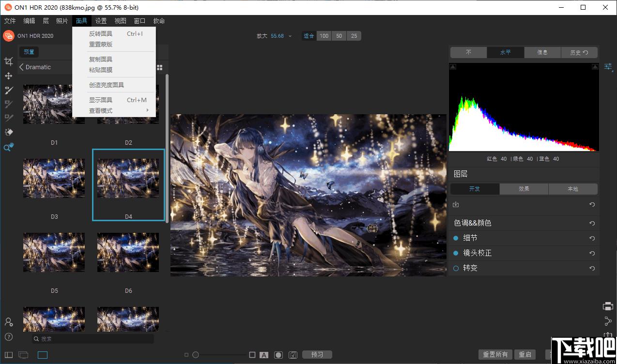This screenshot has height=364, width=617.
Task: Switch to the 不 tab
Action: click(468, 52)
